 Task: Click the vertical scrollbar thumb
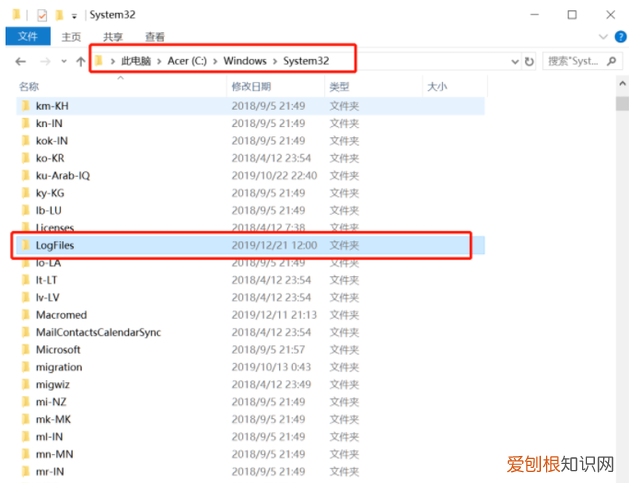point(622,103)
